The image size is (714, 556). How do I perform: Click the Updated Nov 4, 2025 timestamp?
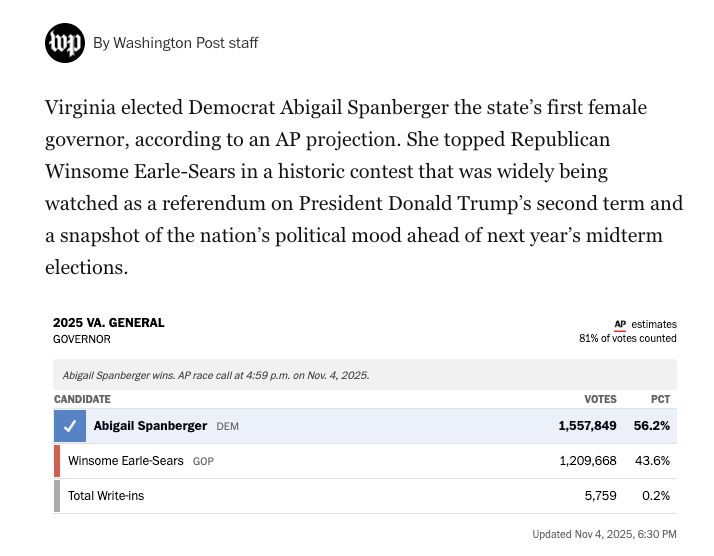pyautogui.click(x=604, y=534)
